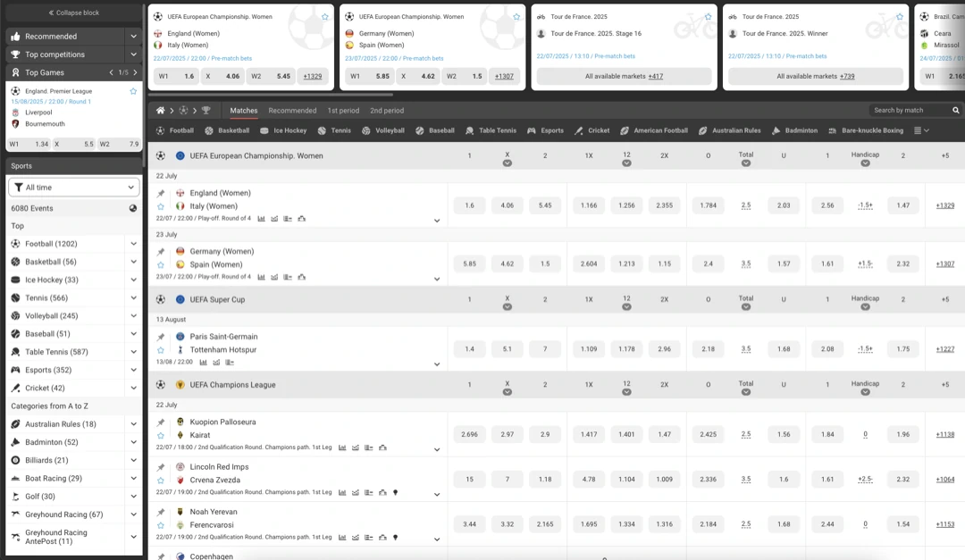Click the trophy icon in breadcrumb
Viewport: 965px width, 560px height.
(206, 111)
